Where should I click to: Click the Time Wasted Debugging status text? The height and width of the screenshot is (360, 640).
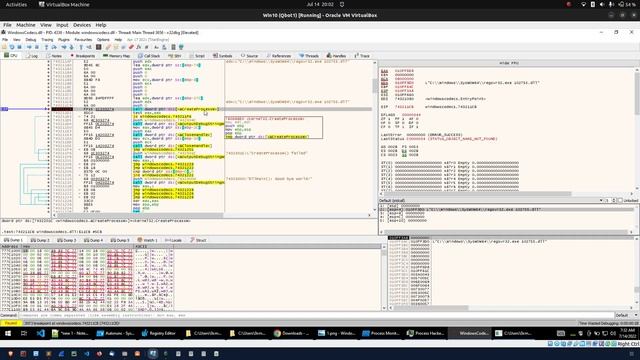pyautogui.click(x=609, y=323)
